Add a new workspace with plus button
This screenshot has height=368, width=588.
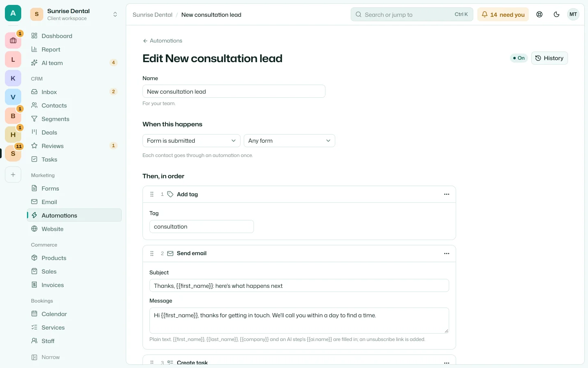click(13, 175)
